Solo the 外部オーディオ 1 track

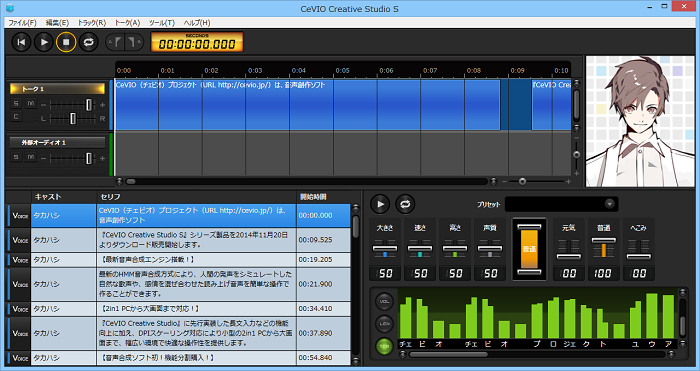click(16, 157)
